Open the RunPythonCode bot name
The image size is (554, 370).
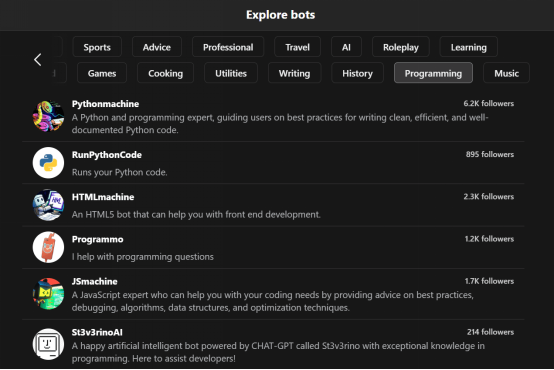107,155
